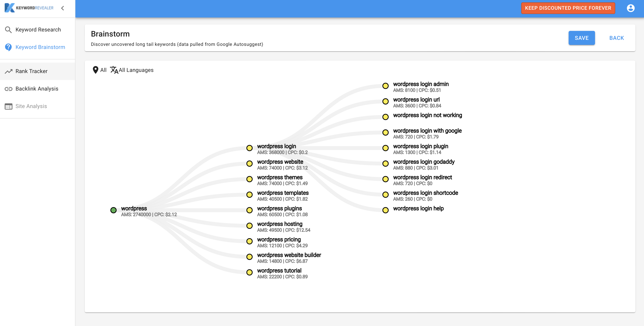
Task: Select the All regions dropdown
Action: point(99,70)
